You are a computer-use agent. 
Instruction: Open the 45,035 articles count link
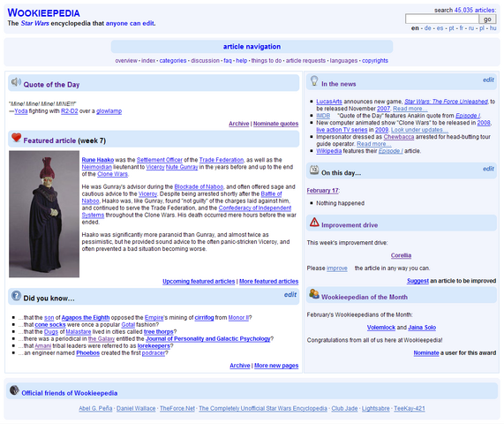point(474,10)
